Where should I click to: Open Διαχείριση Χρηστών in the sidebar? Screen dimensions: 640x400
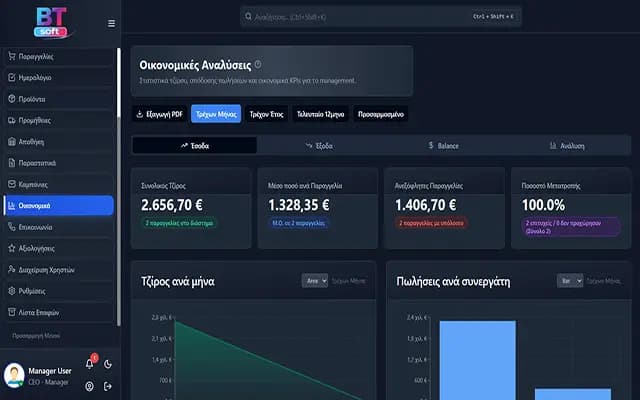(58, 270)
